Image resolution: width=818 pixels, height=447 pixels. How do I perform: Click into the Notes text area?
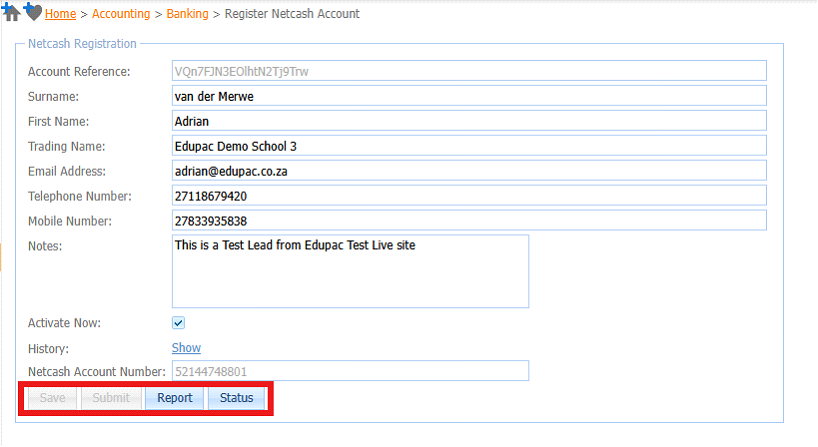point(350,271)
